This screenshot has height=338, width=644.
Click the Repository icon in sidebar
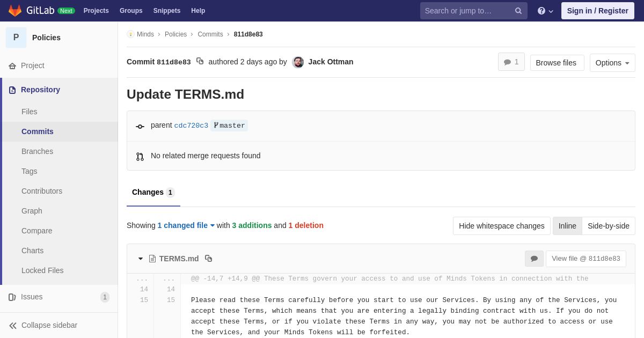12,90
